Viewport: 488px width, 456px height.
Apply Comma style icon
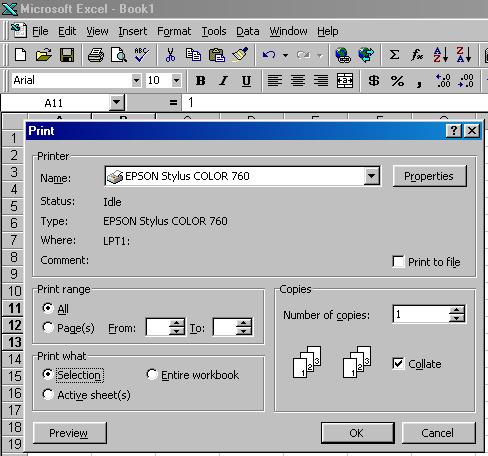tap(419, 83)
